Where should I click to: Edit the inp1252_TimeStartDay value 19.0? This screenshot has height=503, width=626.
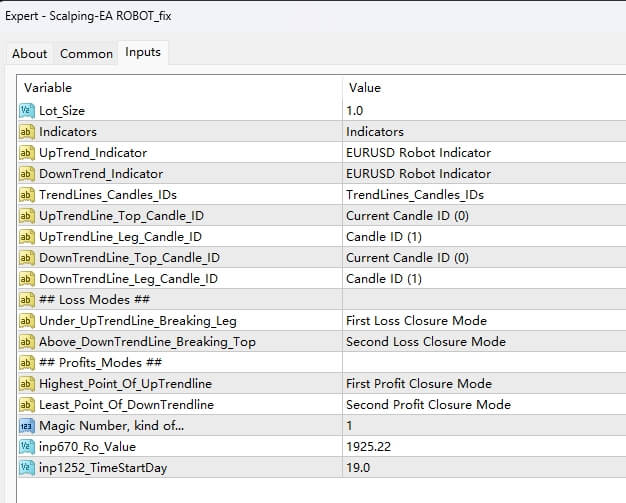tap(358, 467)
